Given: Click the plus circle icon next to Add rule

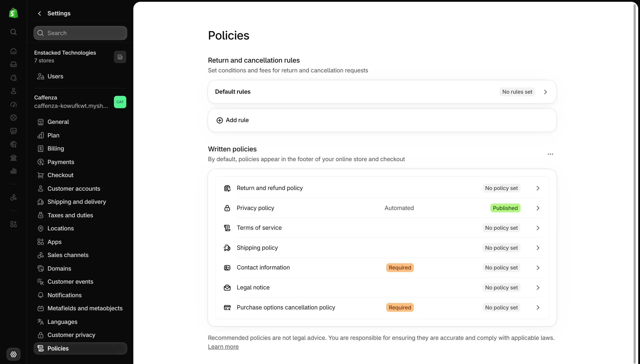Looking at the screenshot, I should pos(220,120).
